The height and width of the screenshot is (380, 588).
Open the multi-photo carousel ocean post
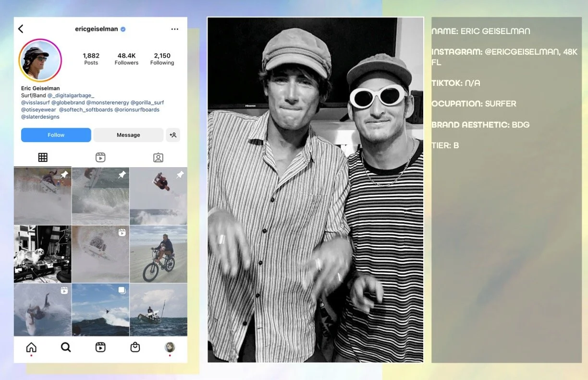tap(100, 310)
